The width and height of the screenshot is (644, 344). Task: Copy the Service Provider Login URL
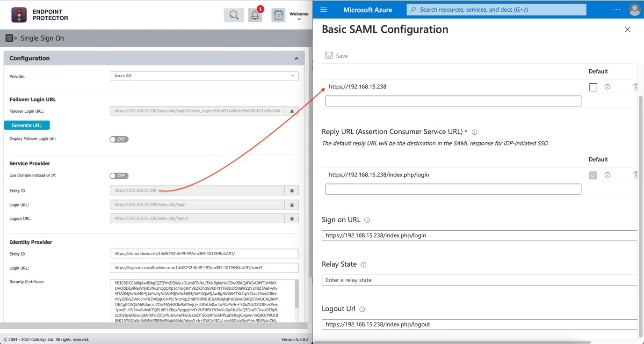(291, 205)
